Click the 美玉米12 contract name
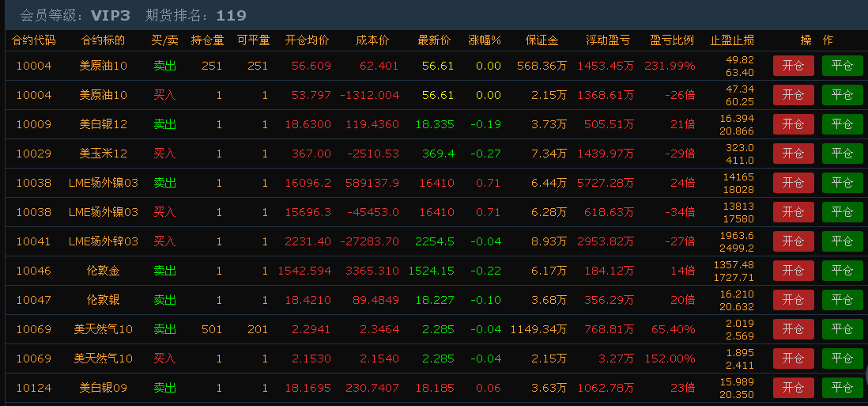 pos(104,154)
